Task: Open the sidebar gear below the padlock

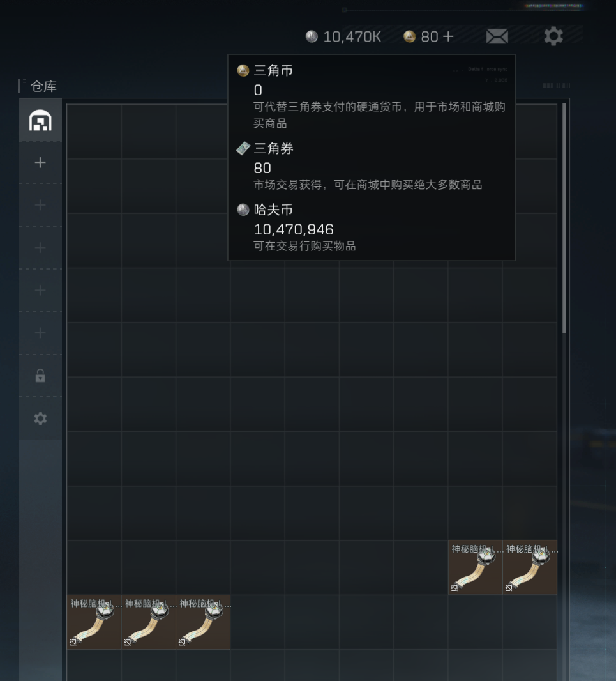Action: (x=40, y=418)
